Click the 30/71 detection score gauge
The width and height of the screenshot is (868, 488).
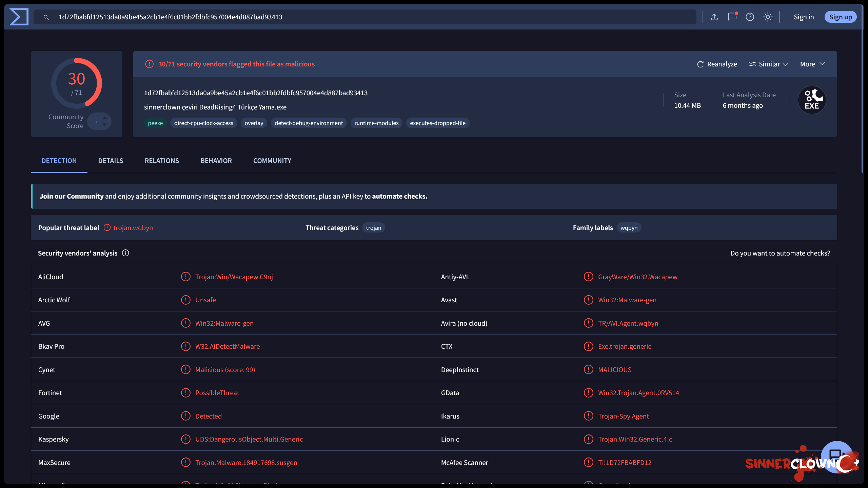77,83
